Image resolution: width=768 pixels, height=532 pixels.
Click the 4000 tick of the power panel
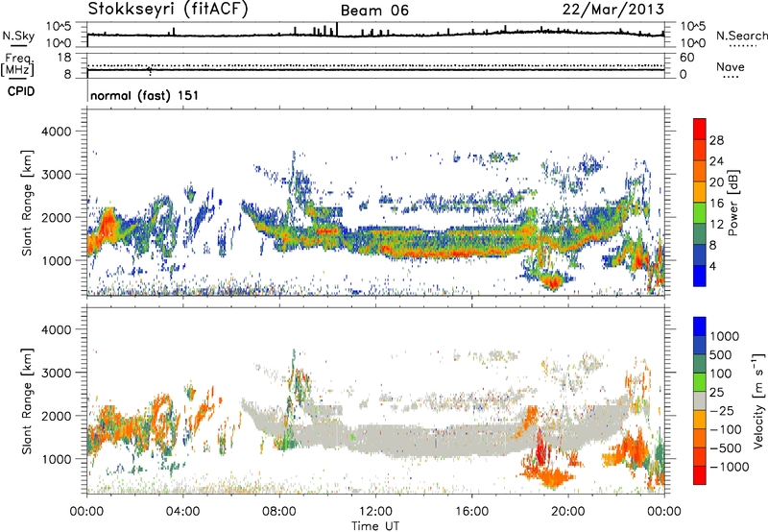tap(56, 132)
